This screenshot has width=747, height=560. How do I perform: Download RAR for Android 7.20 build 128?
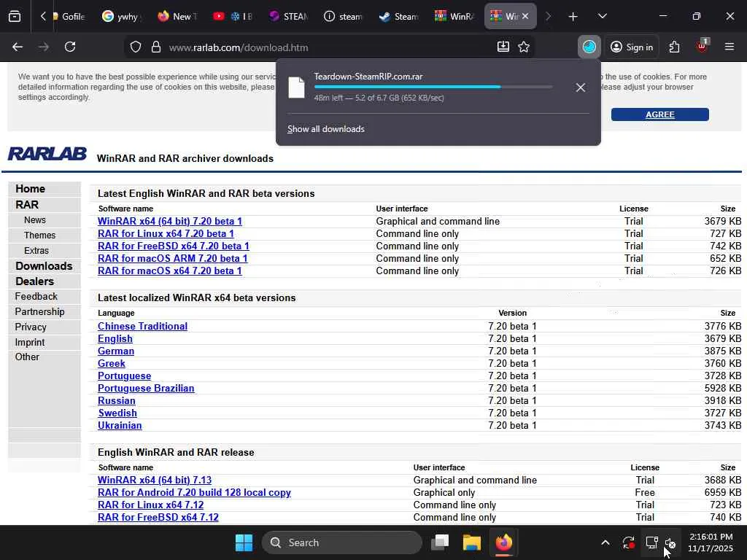[x=194, y=493]
